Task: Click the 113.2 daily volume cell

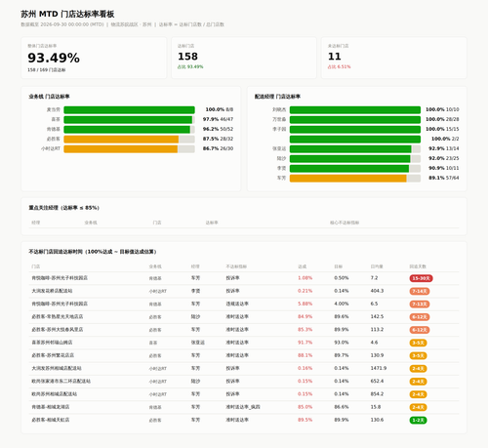Action: pos(377,330)
